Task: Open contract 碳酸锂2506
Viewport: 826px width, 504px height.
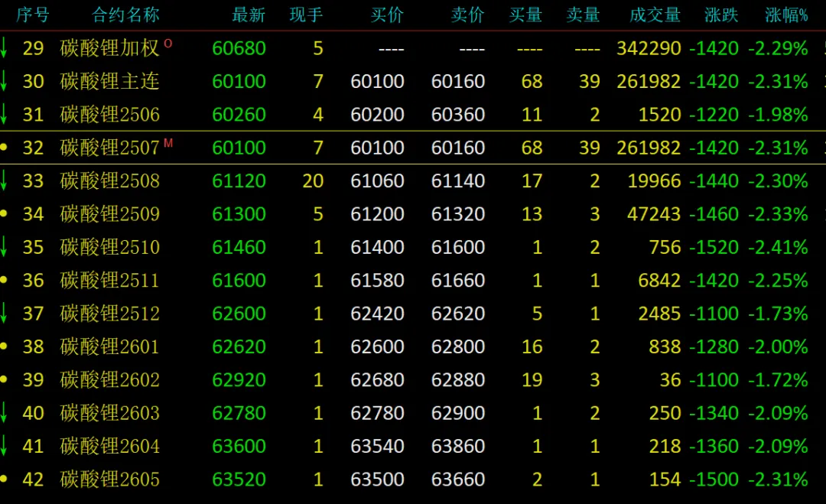Action: (109, 114)
